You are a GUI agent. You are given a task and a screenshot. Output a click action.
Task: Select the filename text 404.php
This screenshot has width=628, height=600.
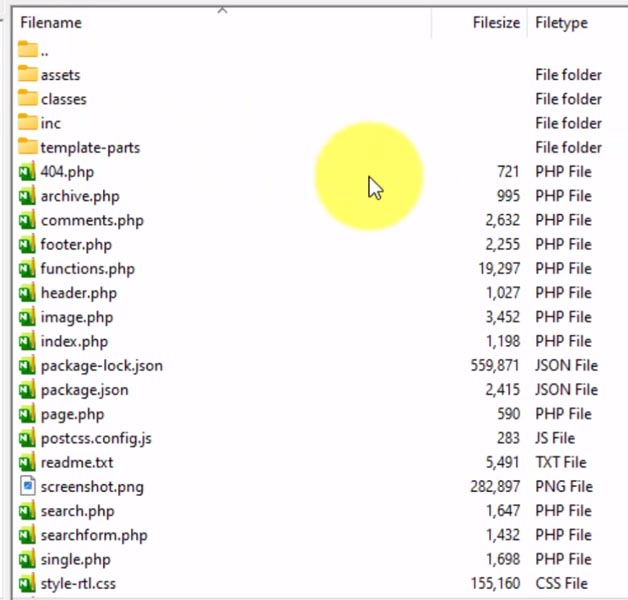(67, 172)
